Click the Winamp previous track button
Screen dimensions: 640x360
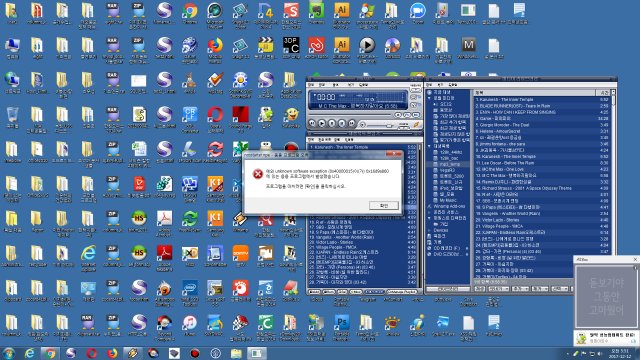pyautogui.click(x=312, y=123)
